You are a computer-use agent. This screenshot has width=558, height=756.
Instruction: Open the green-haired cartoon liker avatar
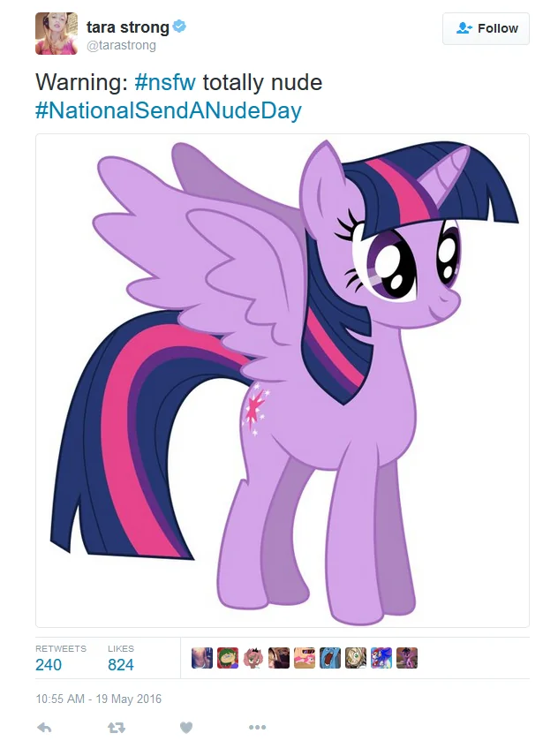[x=228, y=658]
